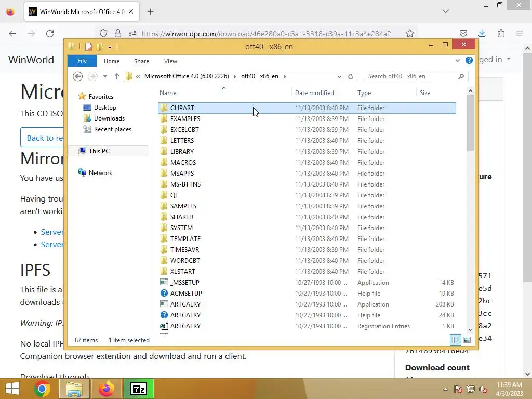Image resolution: width=532 pixels, height=399 pixels.
Task: Open the View ribbon tab
Action: coord(170,61)
